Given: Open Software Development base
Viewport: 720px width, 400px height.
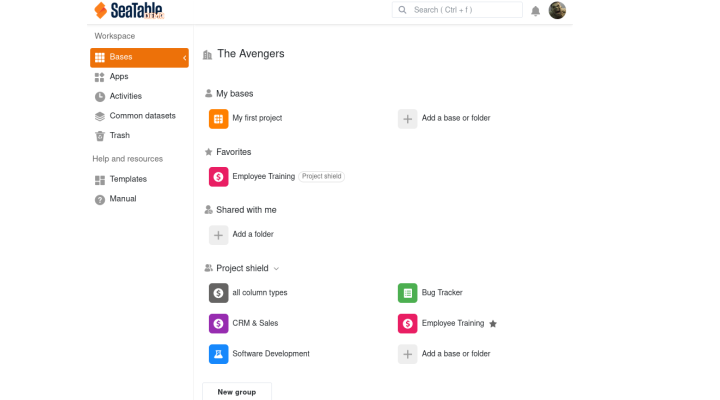Looking at the screenshot, I should [x=271, y=354].
